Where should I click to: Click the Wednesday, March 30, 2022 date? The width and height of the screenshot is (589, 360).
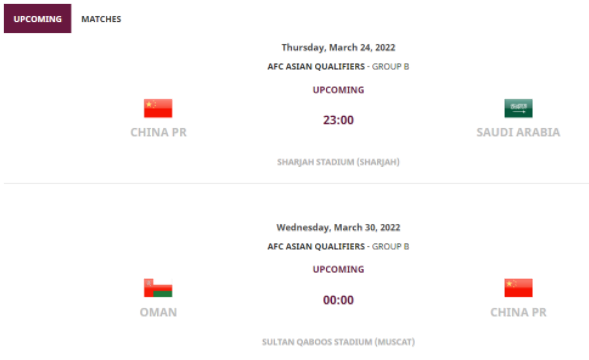pos(338,227)
